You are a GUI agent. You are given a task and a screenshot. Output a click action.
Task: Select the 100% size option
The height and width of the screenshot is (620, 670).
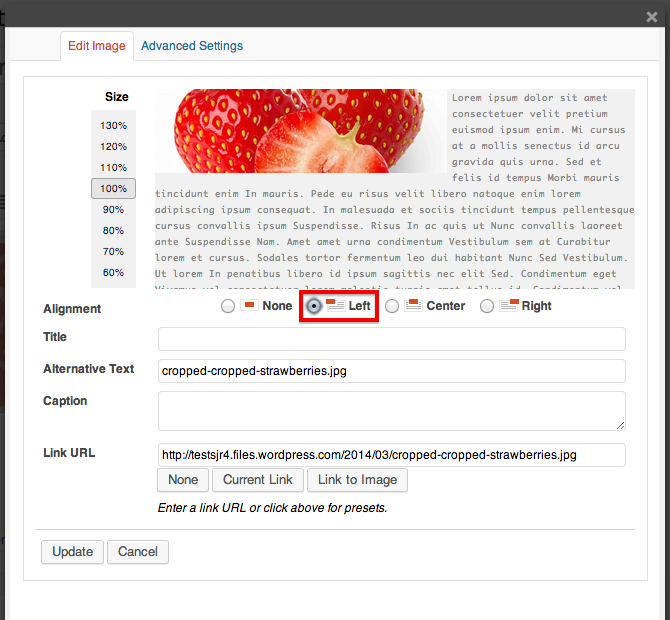pyautogui.click(x=113, y=189)
